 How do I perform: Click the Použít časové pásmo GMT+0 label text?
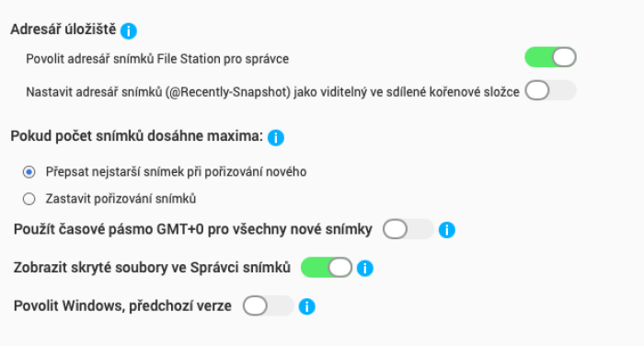tap(193, 229)
